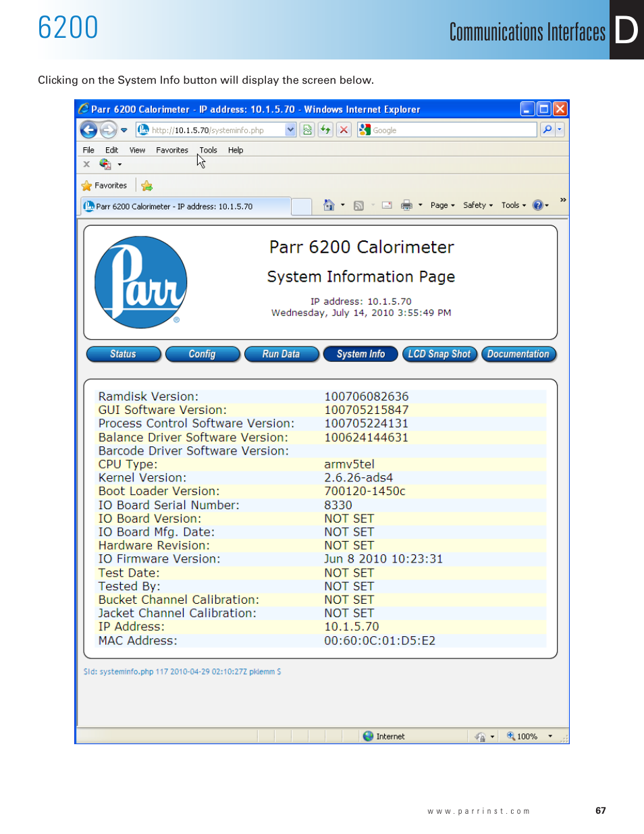Open the Status page button
This screenshot has height=834, width=644.
tap(124, 355)
